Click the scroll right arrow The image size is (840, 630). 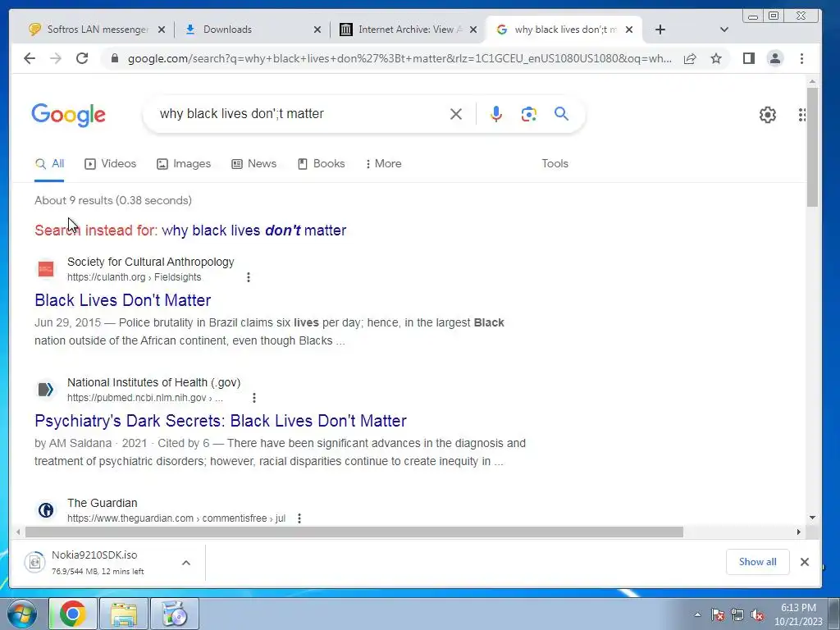[x=799, y=532]
